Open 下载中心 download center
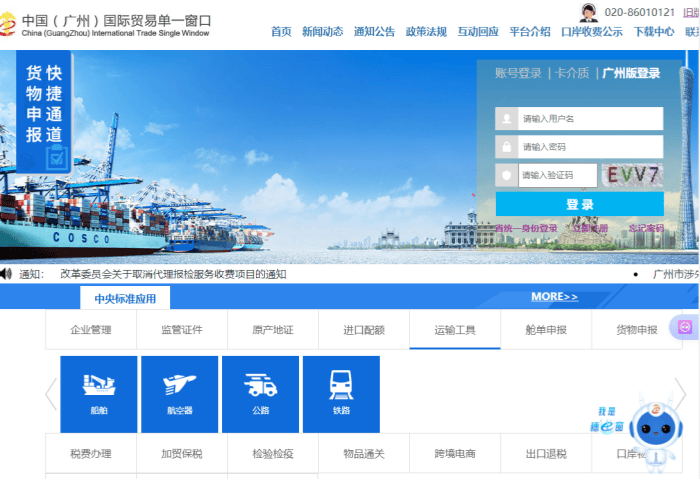 click(x=654, y=32)
